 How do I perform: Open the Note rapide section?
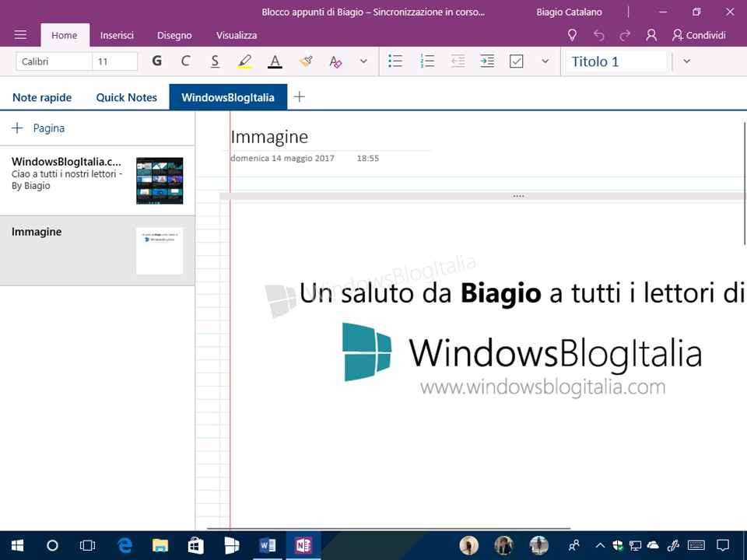pos(42,98)
